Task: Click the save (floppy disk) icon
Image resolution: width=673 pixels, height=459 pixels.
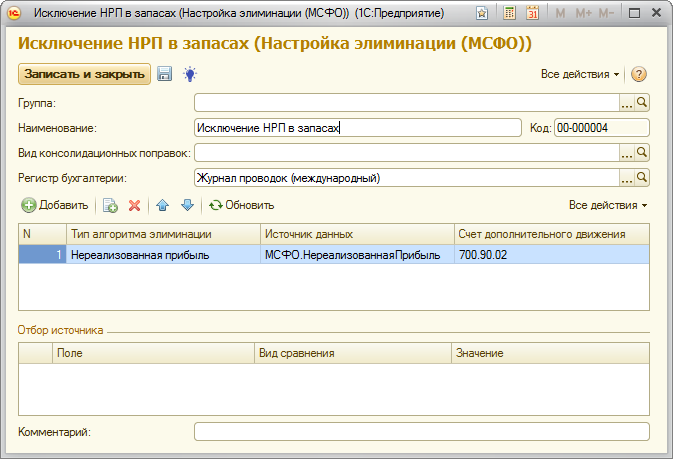Action: click(x=165, y=74)
